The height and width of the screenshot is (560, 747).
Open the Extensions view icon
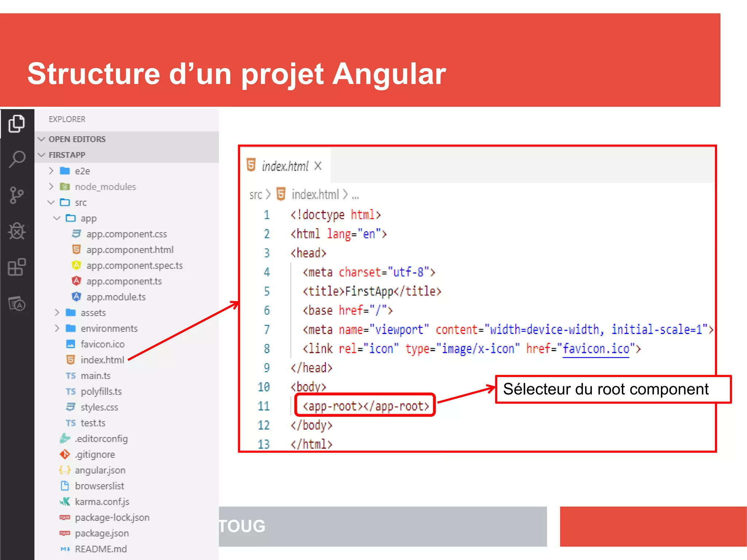pyautogui.click(x=17, y=267)
